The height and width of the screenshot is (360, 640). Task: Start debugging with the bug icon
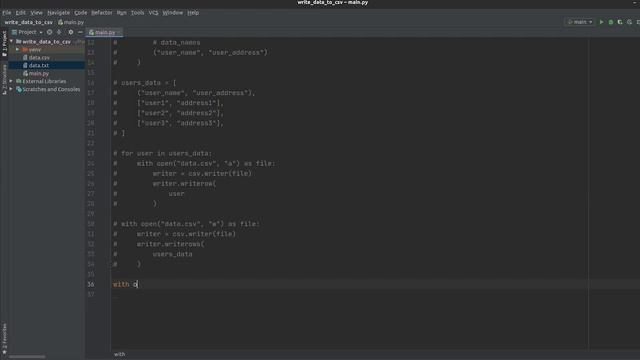(x=611, y=22)
